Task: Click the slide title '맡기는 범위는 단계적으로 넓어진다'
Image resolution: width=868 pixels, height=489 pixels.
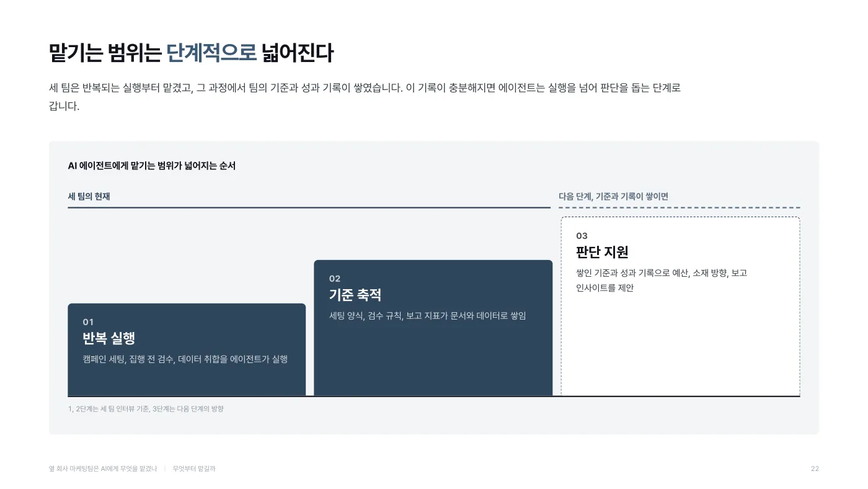Action: tap(191, 53)
